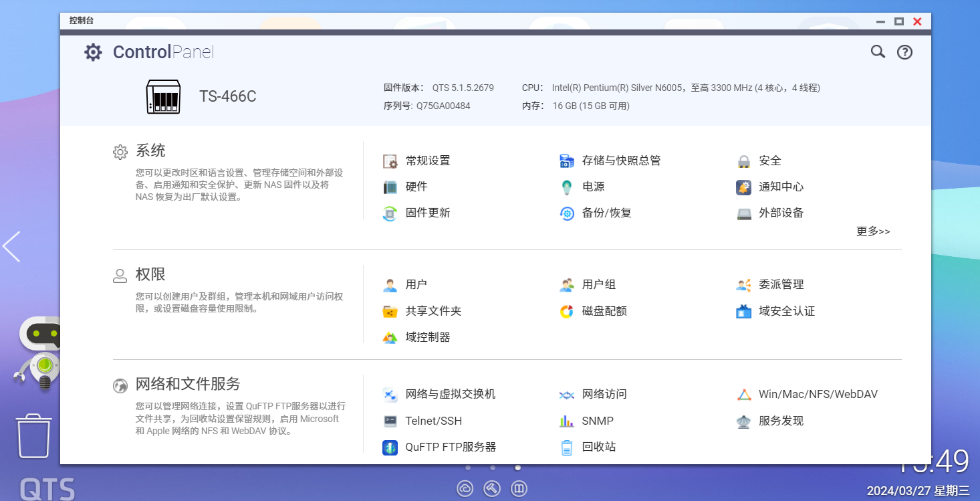Open the 用户组 user groups link

point(598,285)
